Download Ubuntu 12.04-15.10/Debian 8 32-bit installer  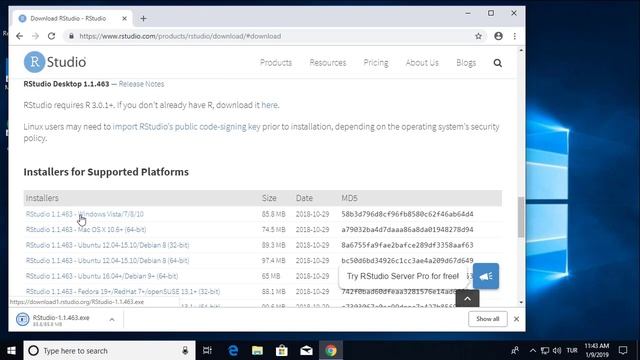point(107,245)
